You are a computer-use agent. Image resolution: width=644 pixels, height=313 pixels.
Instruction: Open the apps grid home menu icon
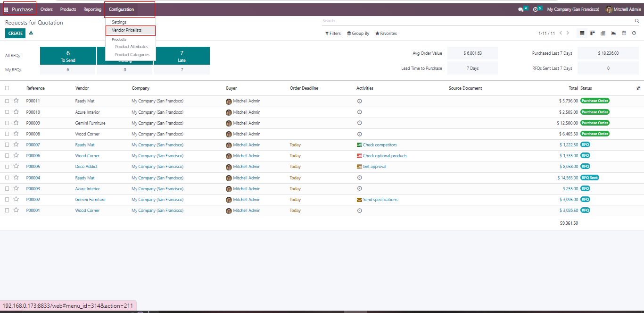(6, 9)
